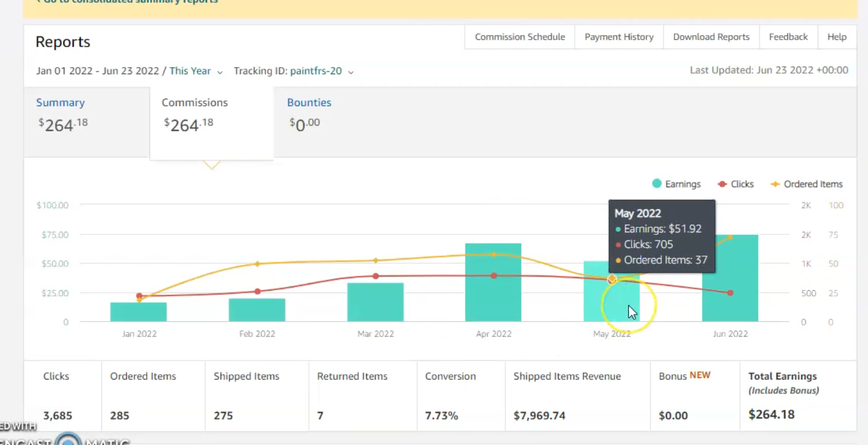Open the Payment History tab

coord(619,37)
